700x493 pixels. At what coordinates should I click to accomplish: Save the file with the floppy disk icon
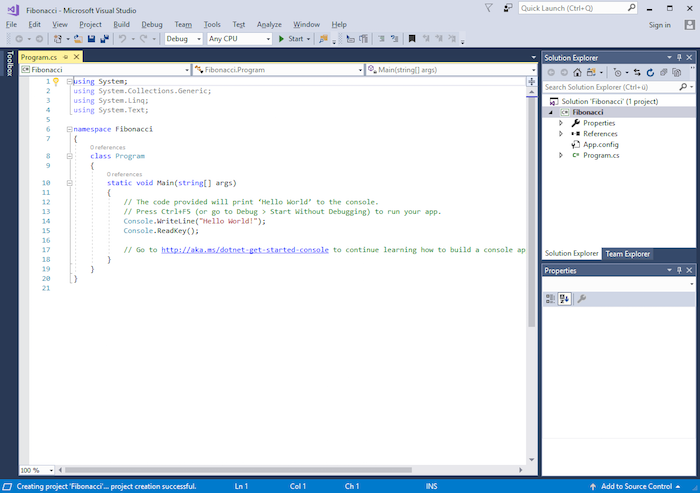click(92, 39)
